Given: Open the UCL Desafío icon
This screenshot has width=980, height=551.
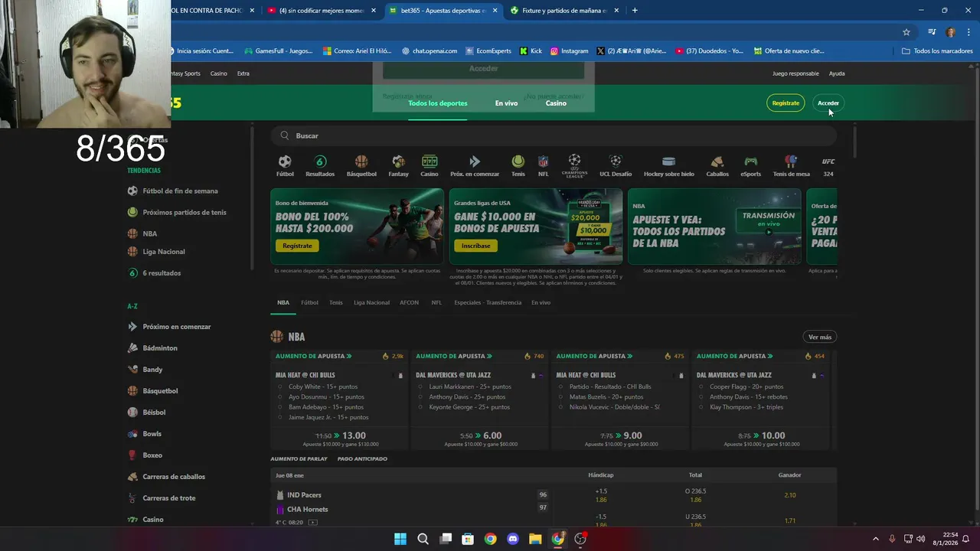Looking at the screenshot, I should pos(616,166).
